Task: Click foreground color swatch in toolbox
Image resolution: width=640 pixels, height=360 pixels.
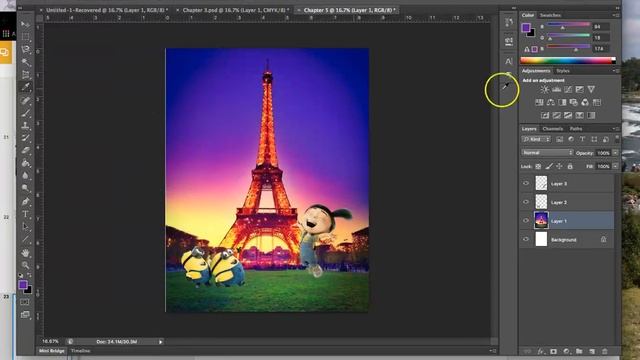Action: pos(23,284)
